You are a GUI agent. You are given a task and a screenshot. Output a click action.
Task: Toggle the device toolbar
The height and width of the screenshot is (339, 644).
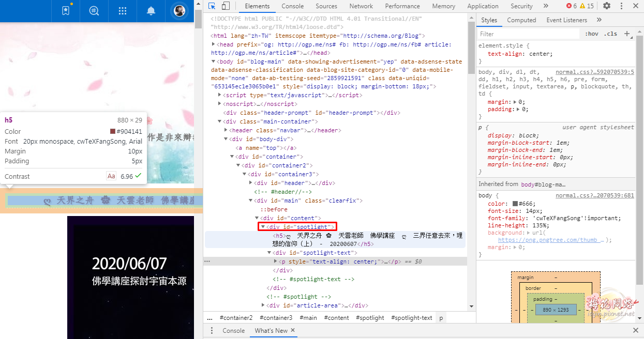[226, 6]
